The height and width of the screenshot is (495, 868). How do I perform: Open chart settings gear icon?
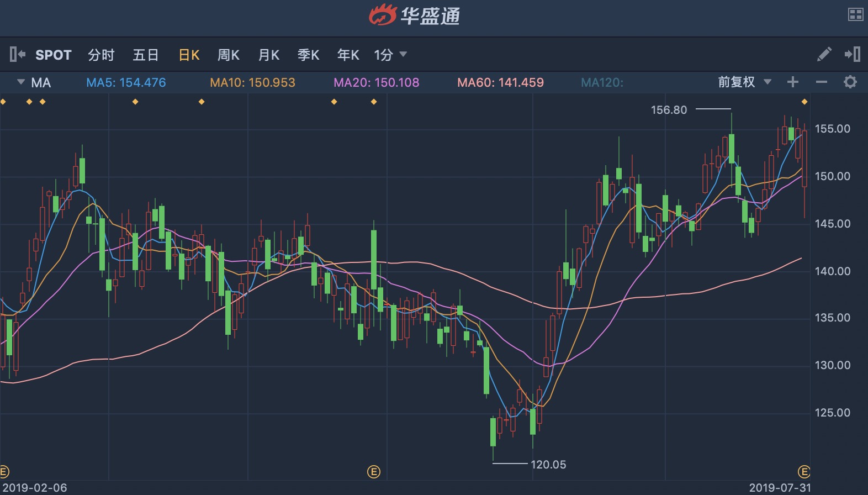coord(850,82)
